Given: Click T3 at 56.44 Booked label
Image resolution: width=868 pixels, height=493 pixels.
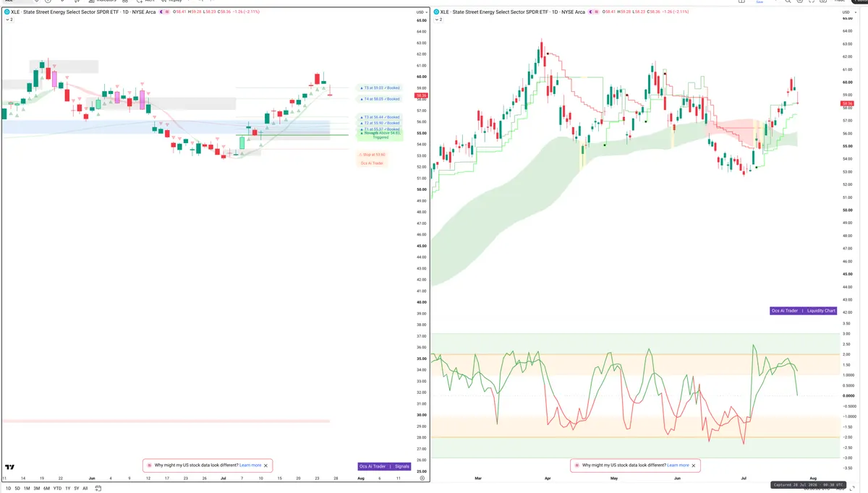Looking at the screenshot, I should pos(380,117).
